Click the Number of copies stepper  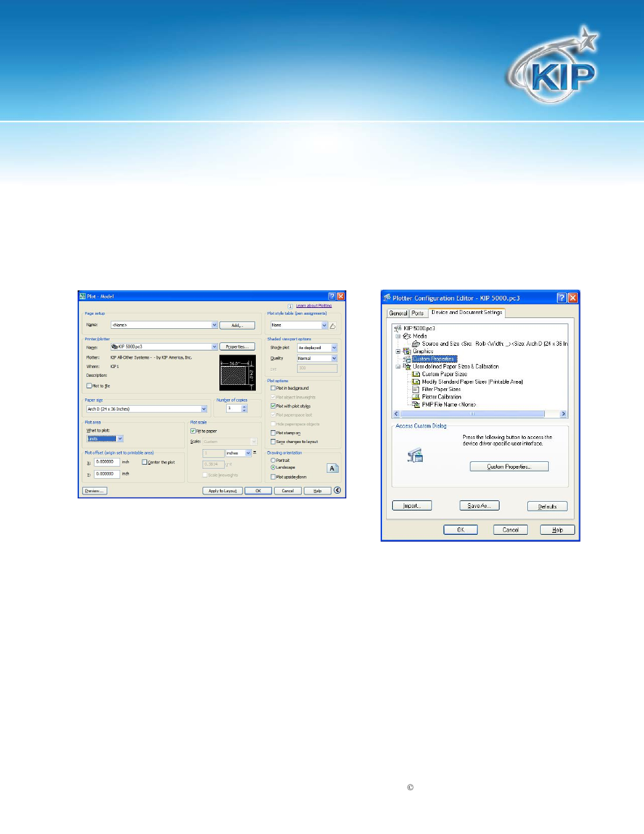point(244,409)
